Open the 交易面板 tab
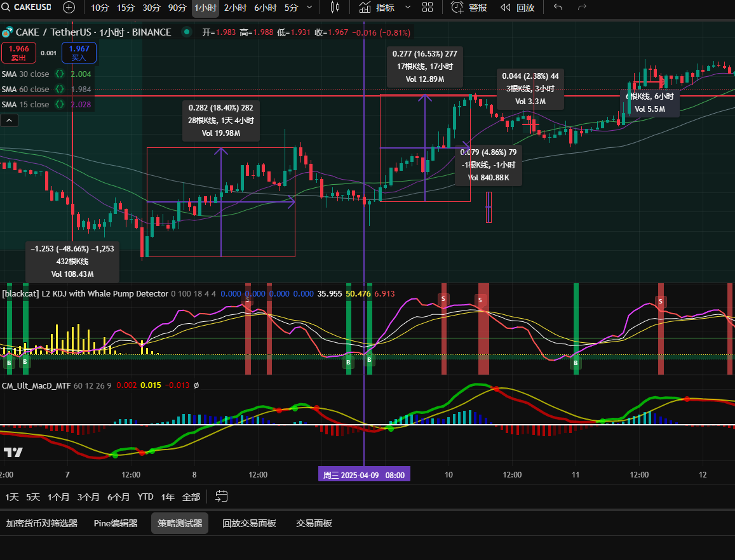Image resolution: width=735 pixels, height=560 pixels. [314, 523]
